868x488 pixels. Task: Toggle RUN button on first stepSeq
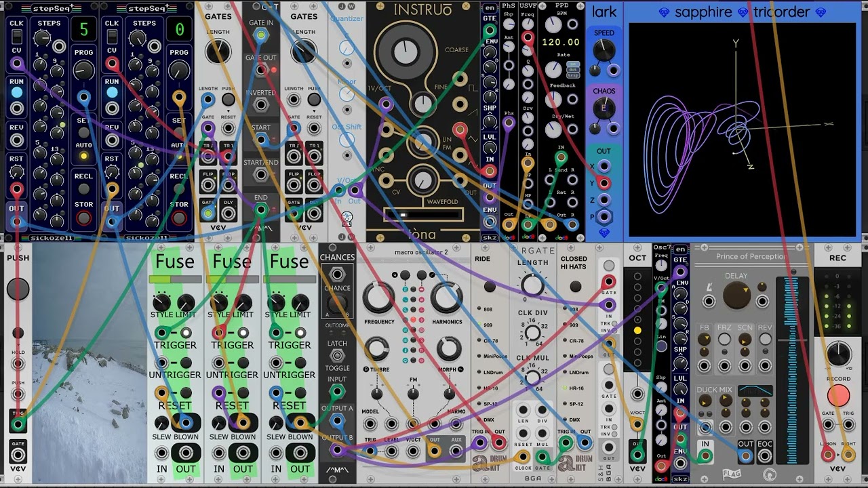pyautogui.click(x=16, y=93)
